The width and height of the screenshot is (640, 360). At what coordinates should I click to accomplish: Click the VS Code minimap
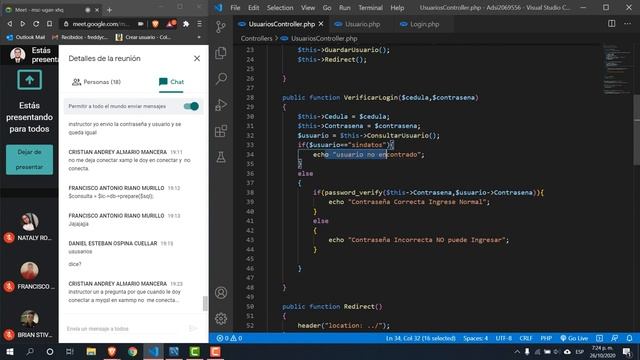click(617, 69)
